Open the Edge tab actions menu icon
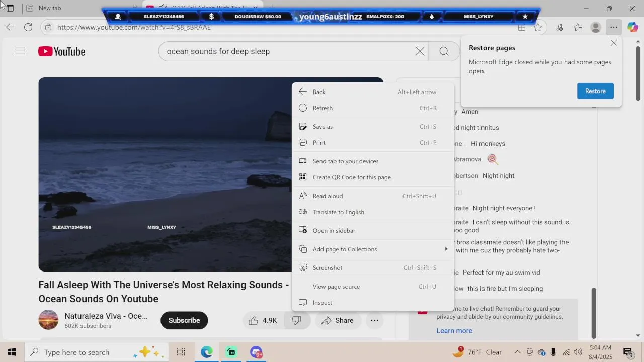 click(10, 8)
